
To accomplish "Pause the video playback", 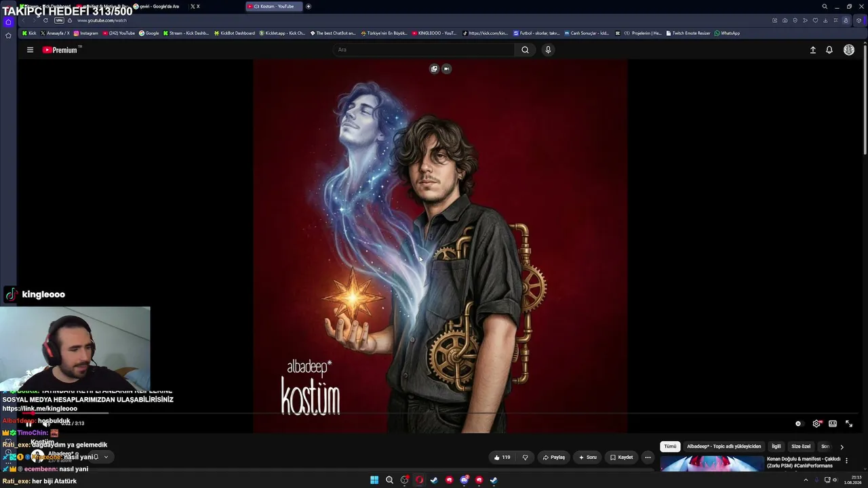I will (28, 424).
